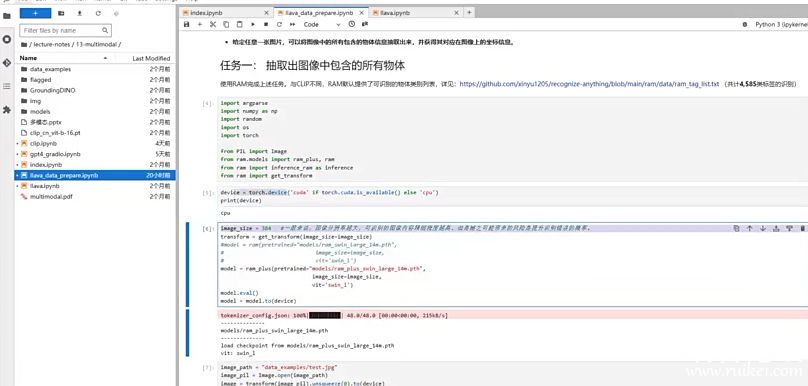
Task: Paste cell from clipboard in toolbar
Action: point(240,24)
